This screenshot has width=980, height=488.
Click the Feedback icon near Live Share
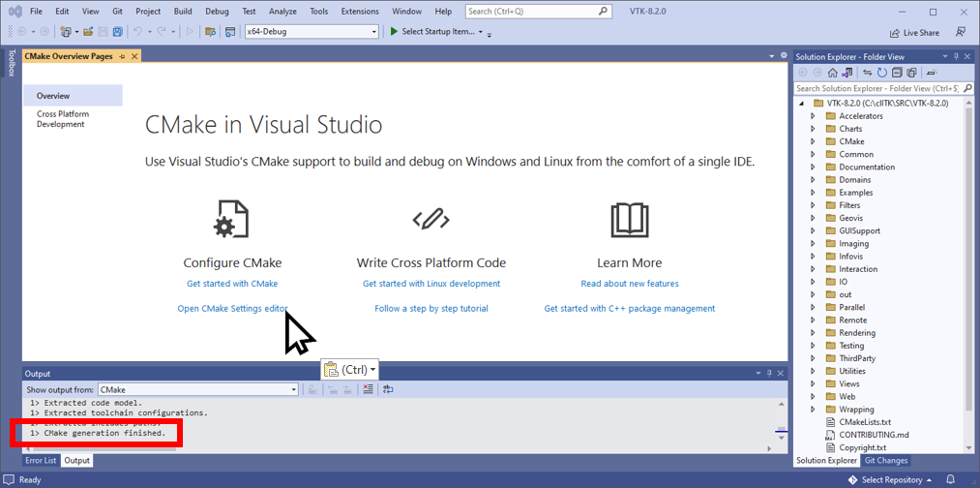pyautogui.click(x=961, y=33)
